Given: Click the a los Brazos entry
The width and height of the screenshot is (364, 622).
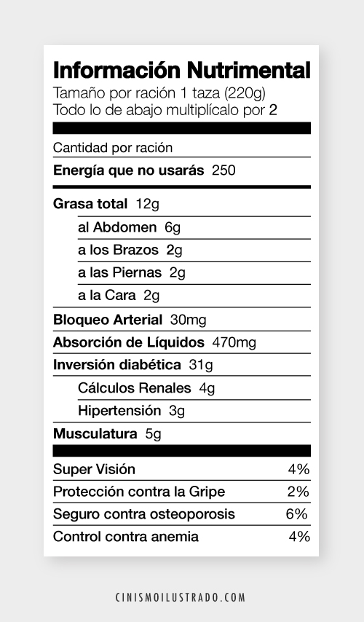Looking at the screenshot, I should click(x=194, y=250).
